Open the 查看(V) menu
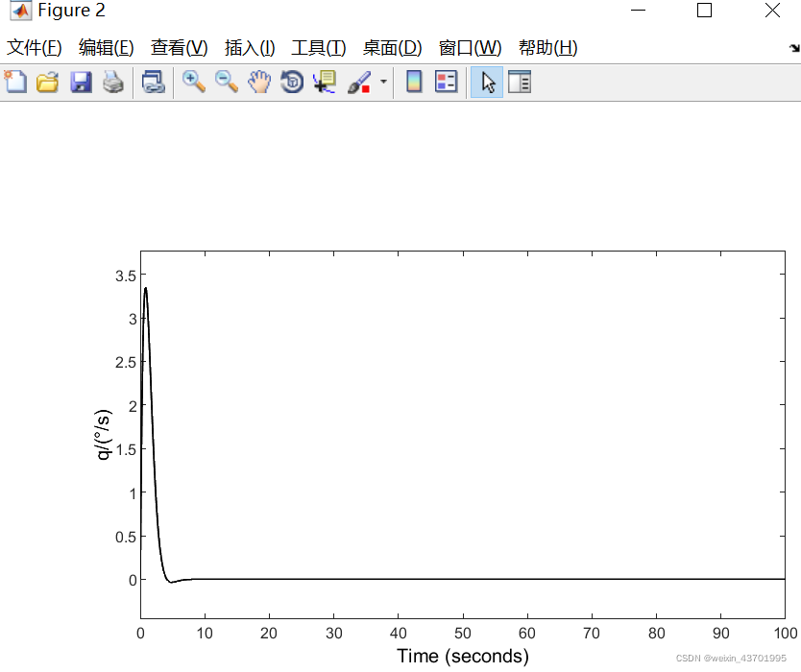 point(180,47)
